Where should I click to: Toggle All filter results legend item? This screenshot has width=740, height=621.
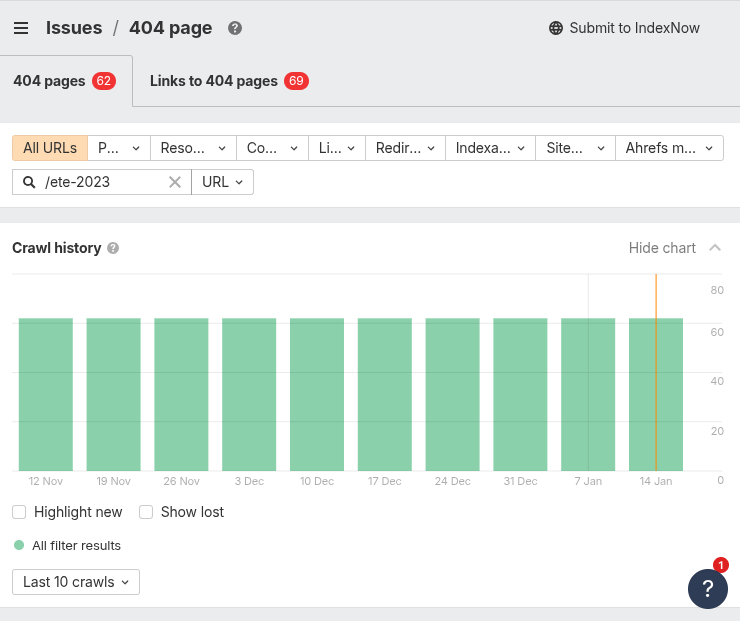pyautogui.click(x=67, y=545)
